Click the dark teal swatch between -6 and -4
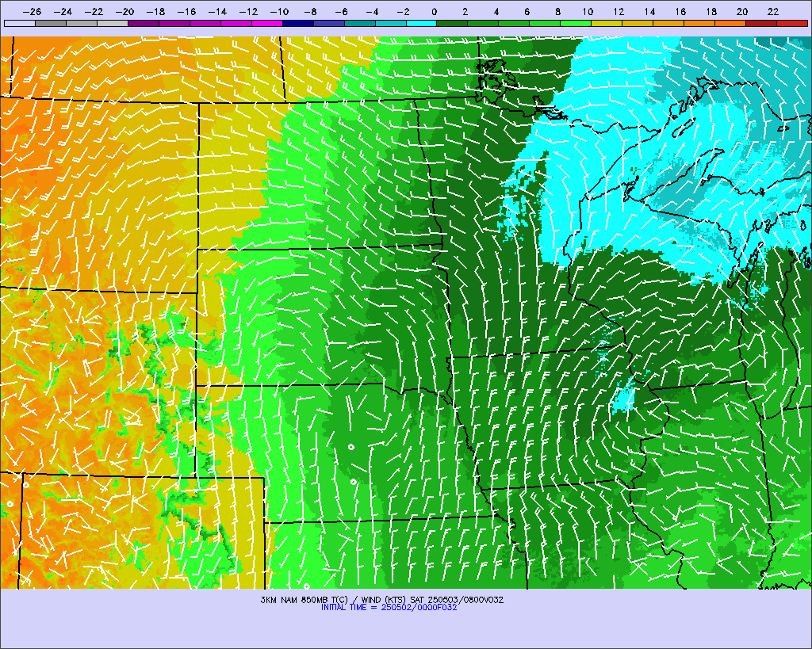The height and width of the screenshot is (649, 812). click(x=360, y=23)
